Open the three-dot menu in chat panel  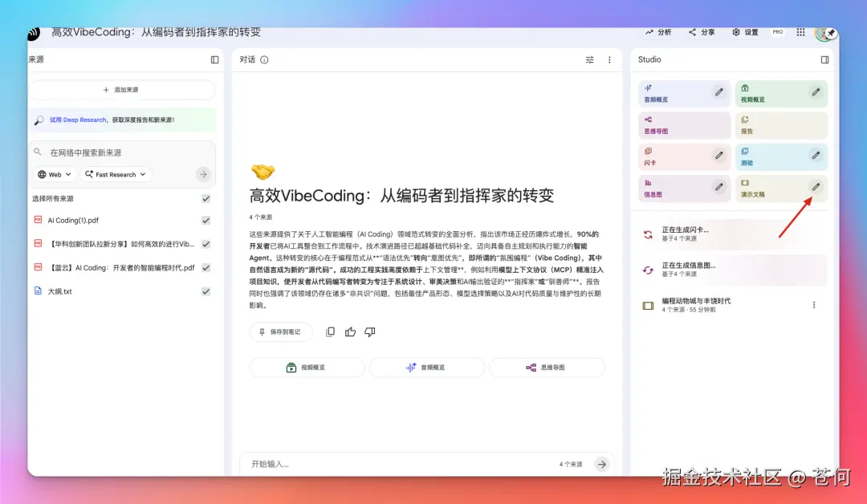click(609, 59)
